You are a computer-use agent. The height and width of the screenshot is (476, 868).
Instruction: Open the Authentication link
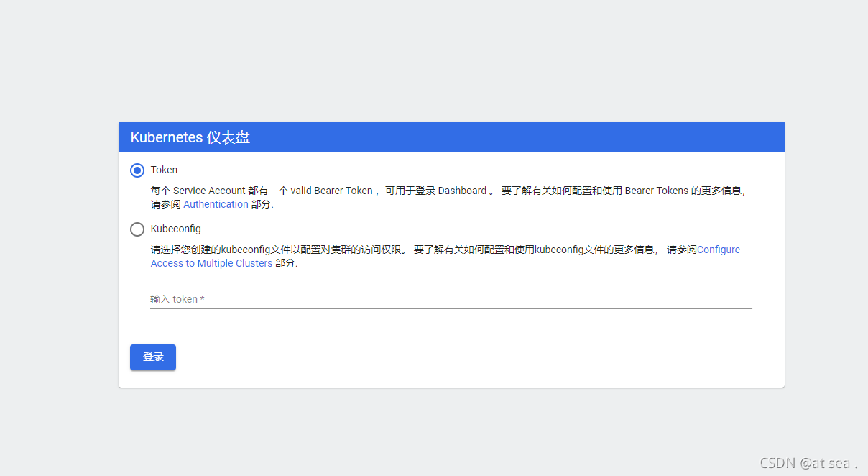coord(216,204)
